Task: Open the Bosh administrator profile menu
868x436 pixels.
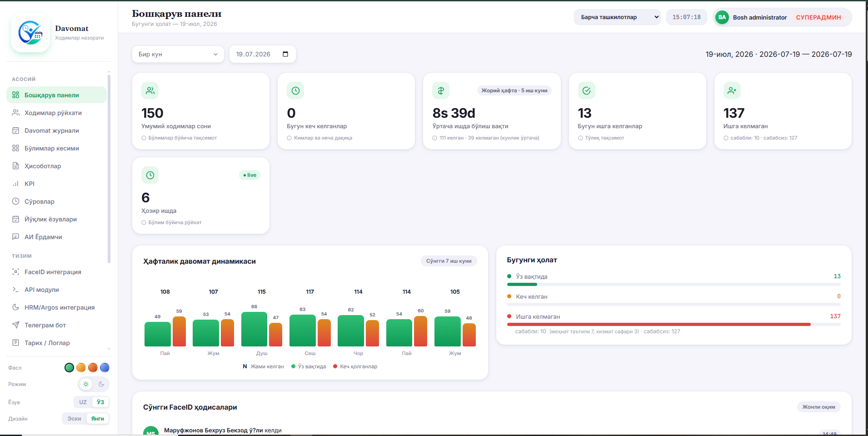Action: click(x=782, y=17)
